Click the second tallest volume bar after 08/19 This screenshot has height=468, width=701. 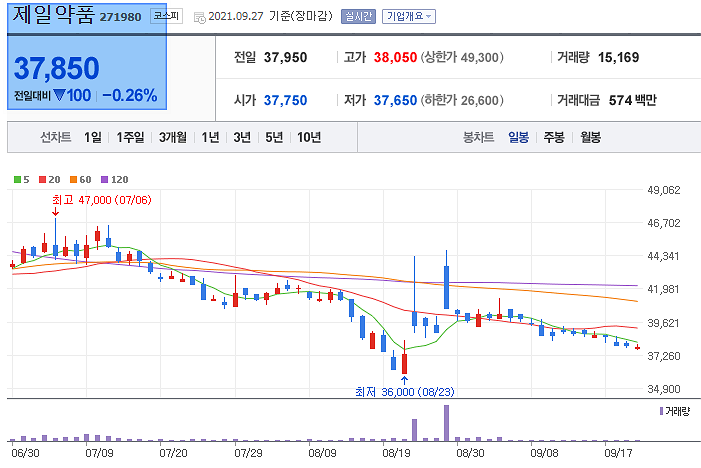414,430
